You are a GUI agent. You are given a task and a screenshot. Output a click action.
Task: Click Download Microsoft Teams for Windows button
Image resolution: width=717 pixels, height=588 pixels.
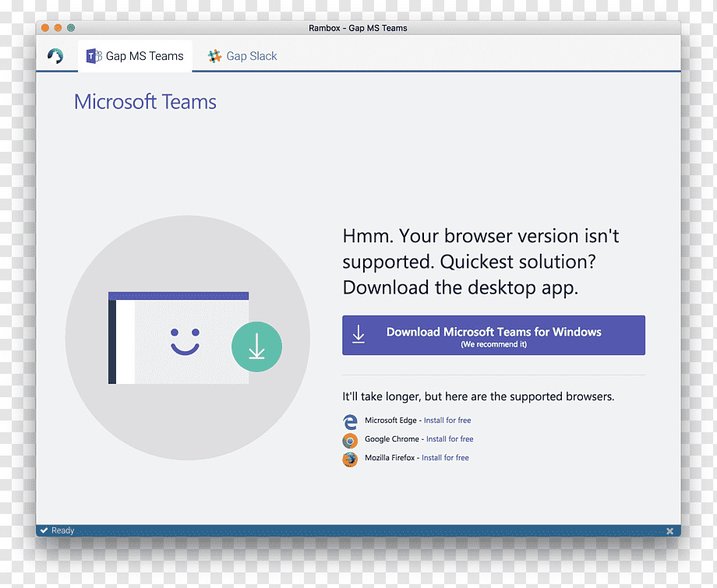click(493, 335)
